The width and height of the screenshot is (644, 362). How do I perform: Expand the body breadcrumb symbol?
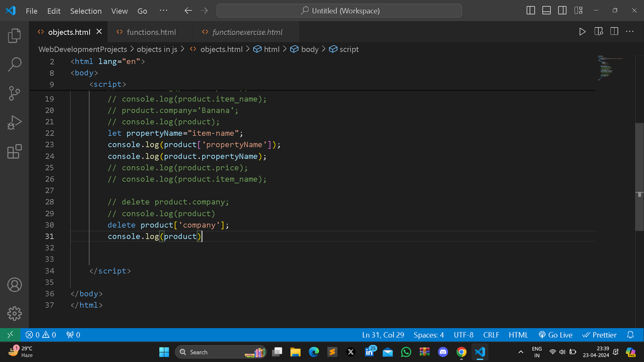tap(304, 49)
